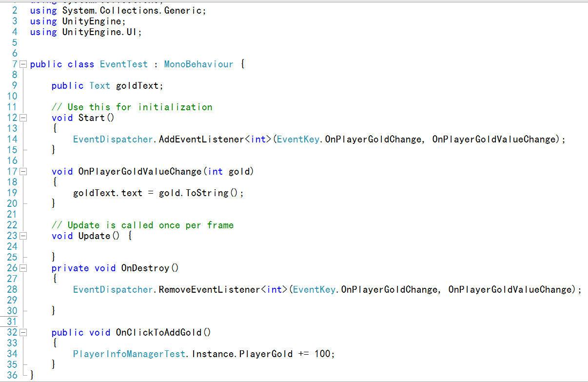Click OnClickToAddGold method name on line 32
This screenshot has width=588, height=382.
point(158,333)
